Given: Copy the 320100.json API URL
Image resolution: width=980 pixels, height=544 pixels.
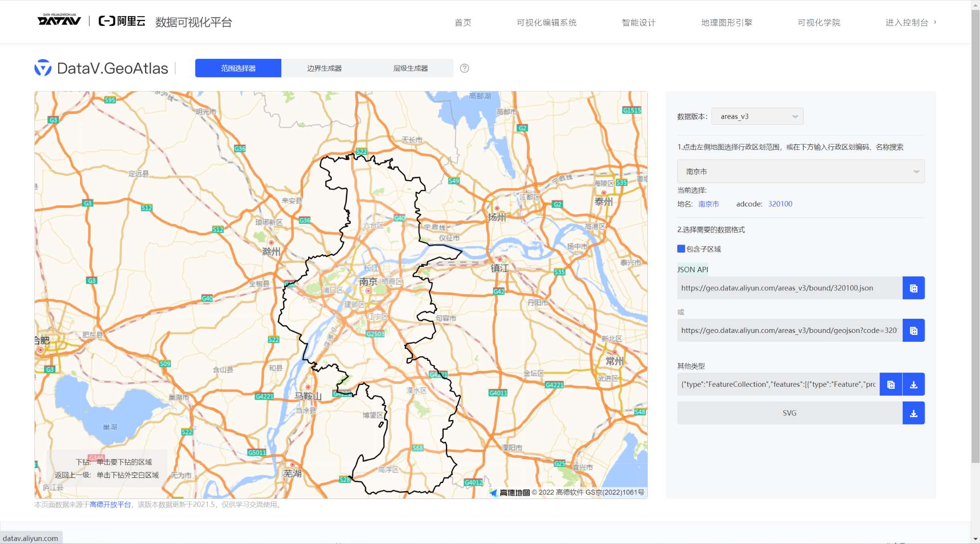Looking at the screenshot, I should pos(913,288).
